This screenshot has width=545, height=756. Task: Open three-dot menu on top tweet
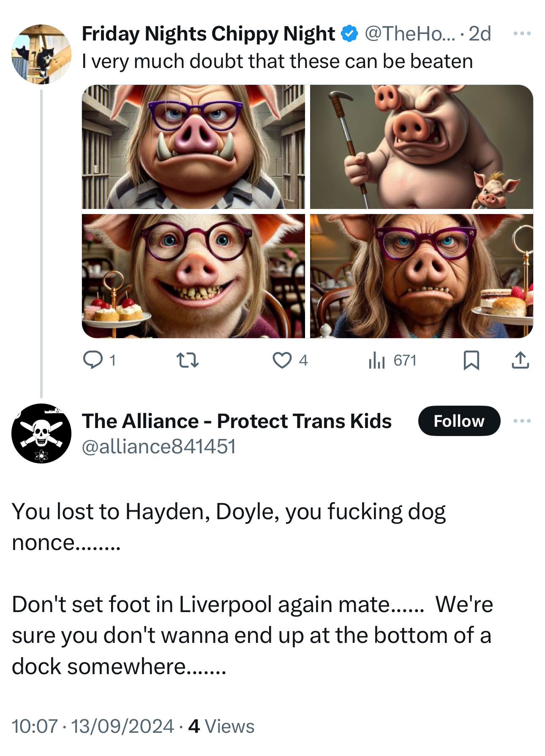tap(522, 34)
